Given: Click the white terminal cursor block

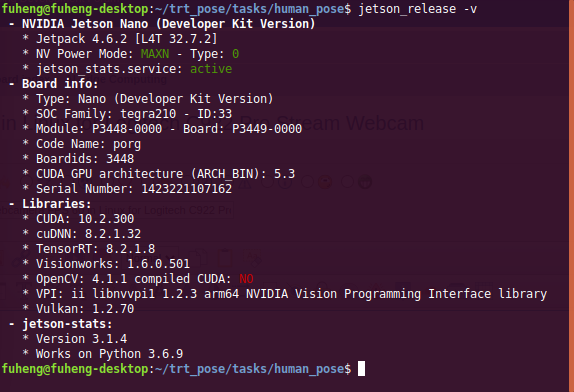Looking at the screenshot, I should [x=361, y=369].
